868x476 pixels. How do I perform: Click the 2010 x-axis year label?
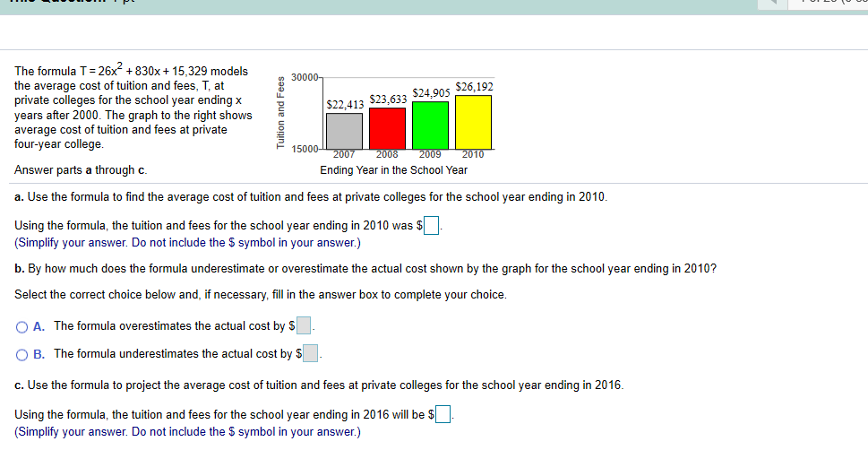(473, 154)
